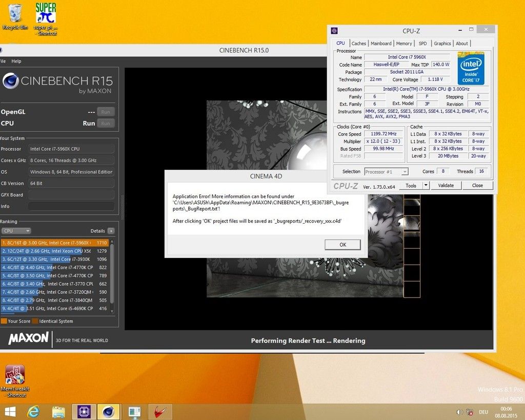Open the super_pi shortcut icon
Screen dimensions: 525x420
(46, 18)
